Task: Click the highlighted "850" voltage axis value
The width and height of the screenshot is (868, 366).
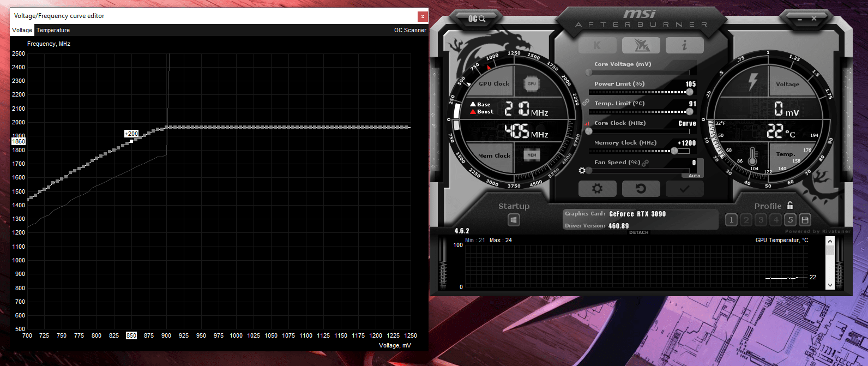Action: click(131, 335)
